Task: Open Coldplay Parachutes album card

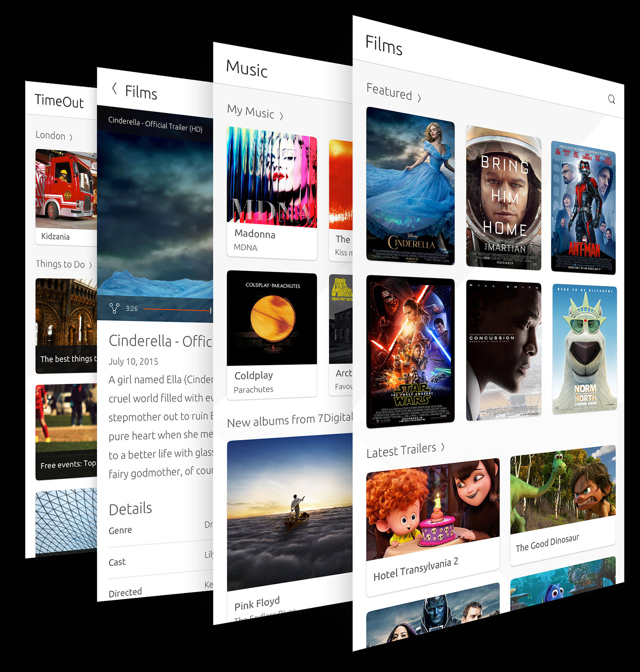Action: click(272, 335)
